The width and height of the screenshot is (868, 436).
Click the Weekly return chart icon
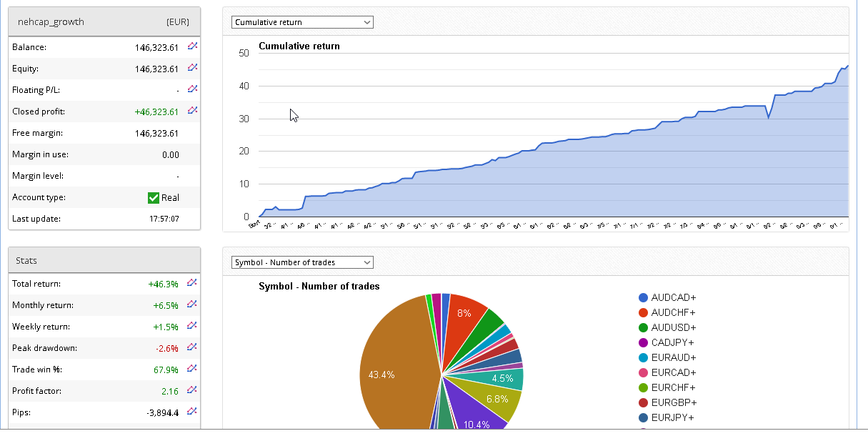tap(192, 326)
